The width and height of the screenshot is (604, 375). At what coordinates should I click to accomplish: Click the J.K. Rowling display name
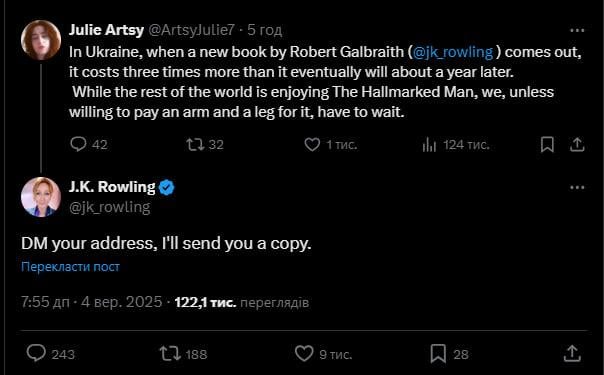tap(112, 187)
